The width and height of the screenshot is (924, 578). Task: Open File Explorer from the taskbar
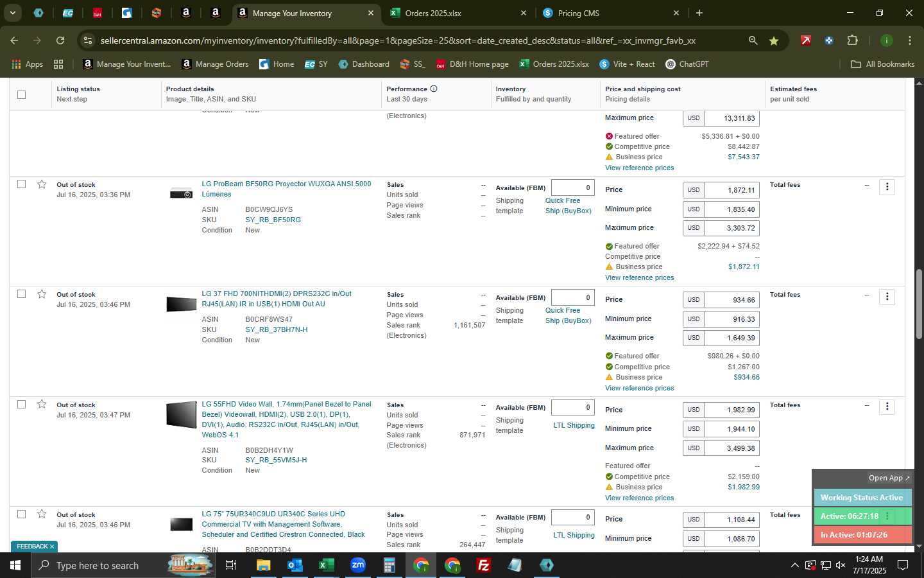click(263, 565)
